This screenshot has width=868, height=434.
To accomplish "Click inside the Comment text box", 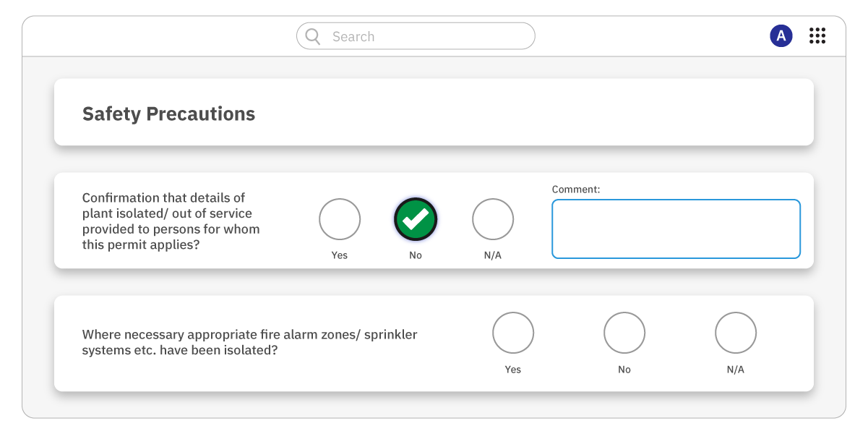I will coord(676,229).
